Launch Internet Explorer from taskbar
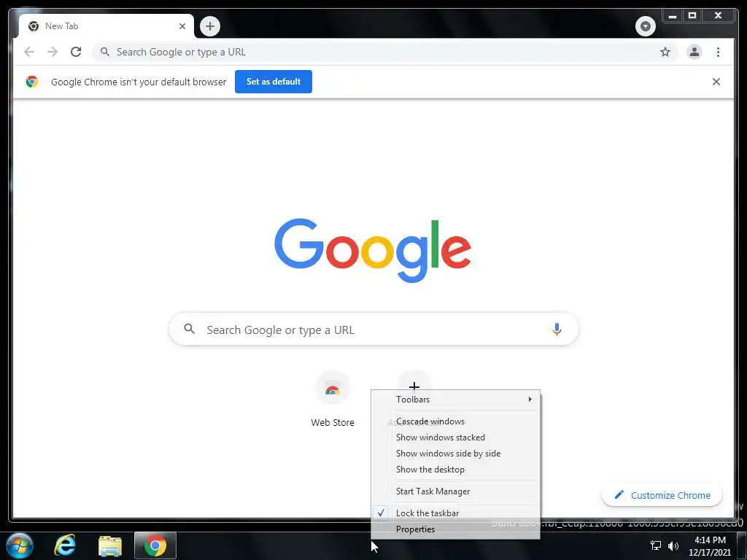 pyautogui.click(x=65, y=545)
